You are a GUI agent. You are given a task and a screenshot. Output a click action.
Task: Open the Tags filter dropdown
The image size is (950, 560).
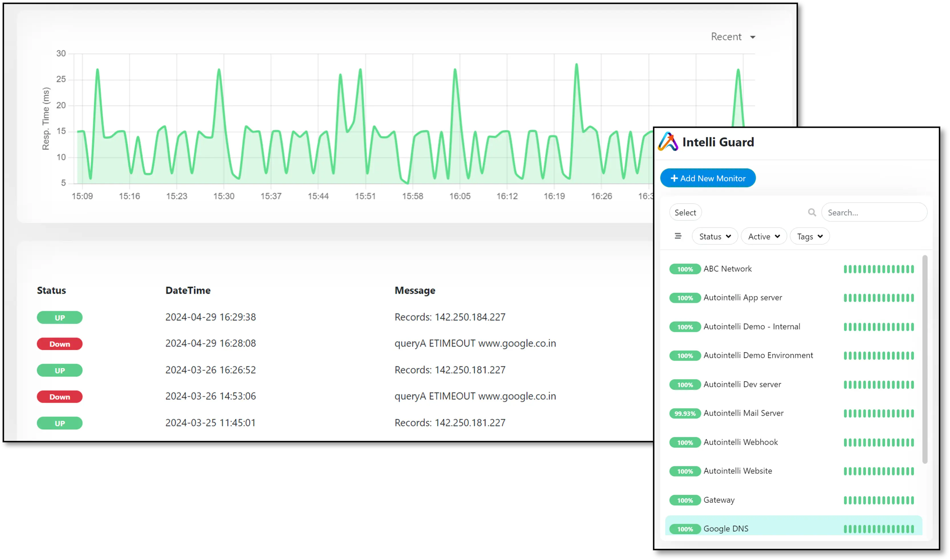(x=809, y=236)
